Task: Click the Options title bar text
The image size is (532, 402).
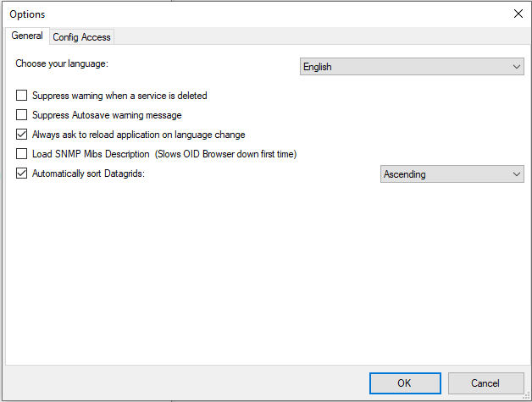Action: (28, 14)
